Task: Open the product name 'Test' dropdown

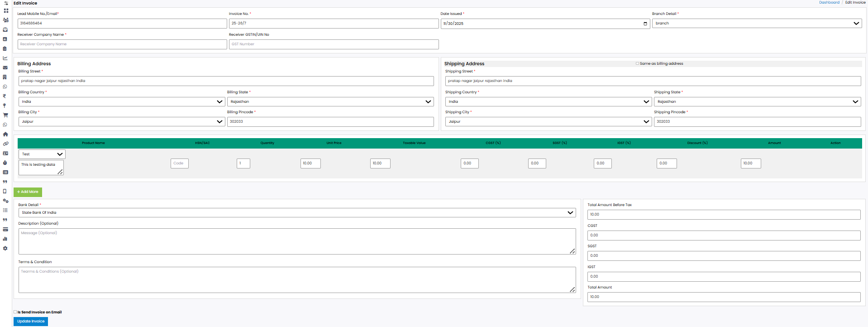Action: [42, 154]
